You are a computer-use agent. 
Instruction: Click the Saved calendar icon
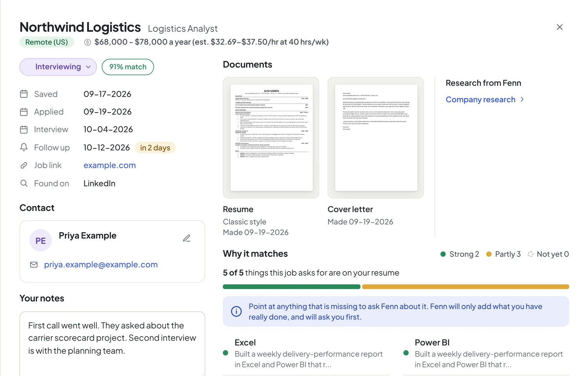[24, 94]
